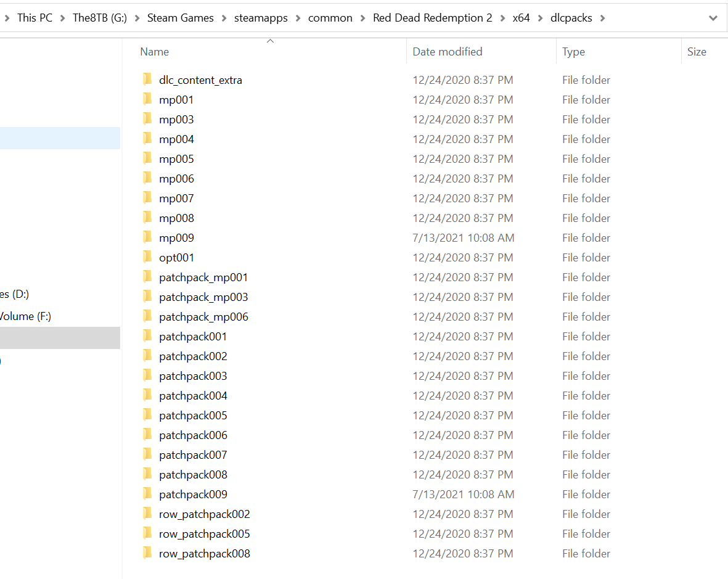Click the mp009 folder icon
This screenshot has width=728, height=579.
[147, 237]
